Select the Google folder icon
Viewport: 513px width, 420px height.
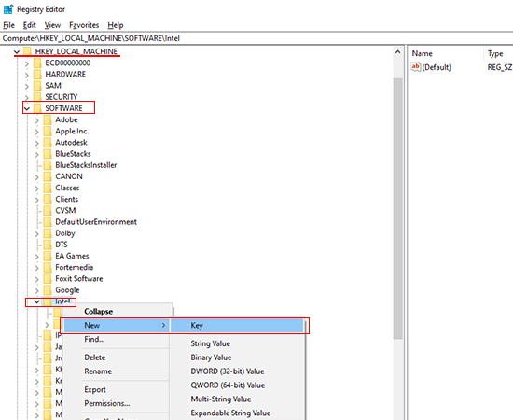48,290
